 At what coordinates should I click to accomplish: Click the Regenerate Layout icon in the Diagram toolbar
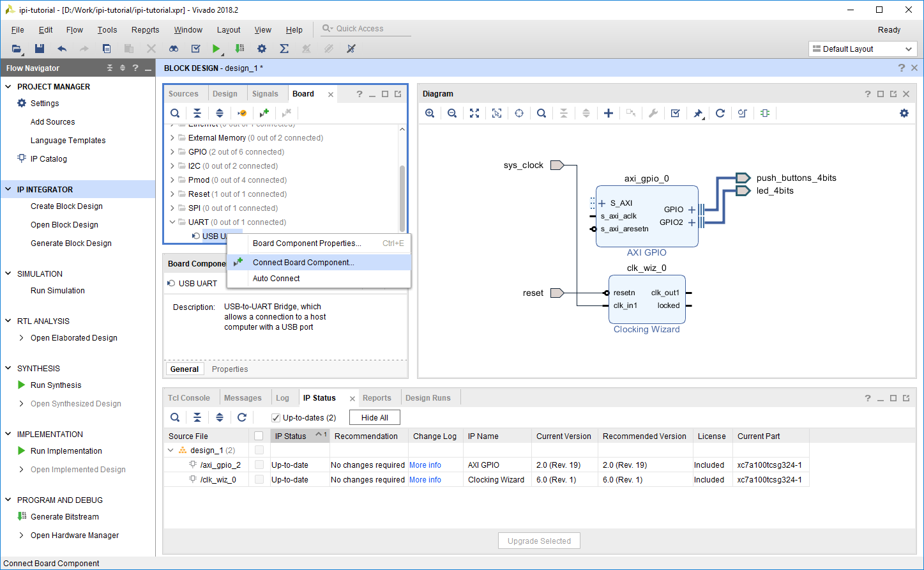pyautogui.click(x=720, y=113)
